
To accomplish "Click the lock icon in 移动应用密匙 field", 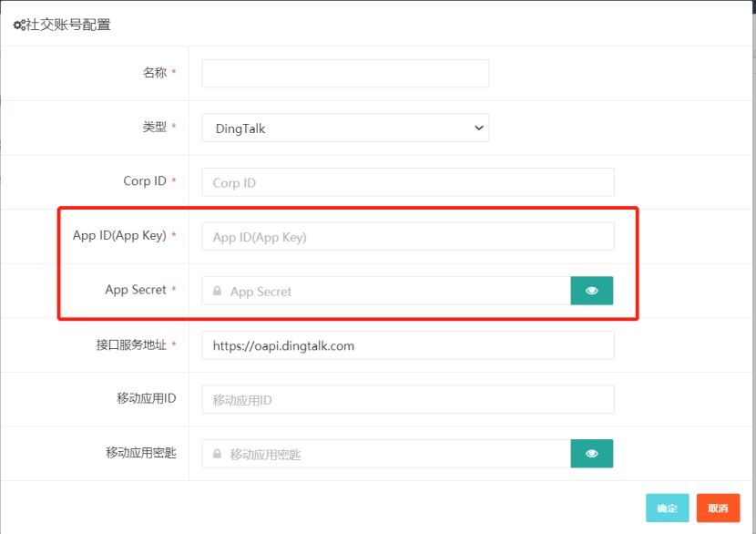I will tap(217, 453).
